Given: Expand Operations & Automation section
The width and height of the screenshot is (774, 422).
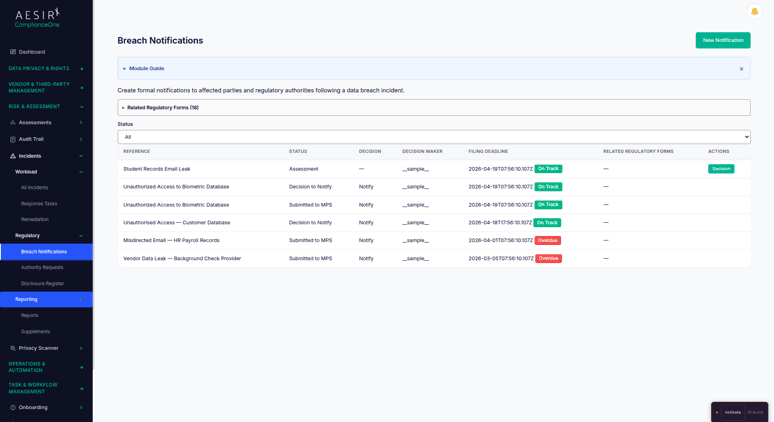Looking at the screenshot, I should (81, 367).
